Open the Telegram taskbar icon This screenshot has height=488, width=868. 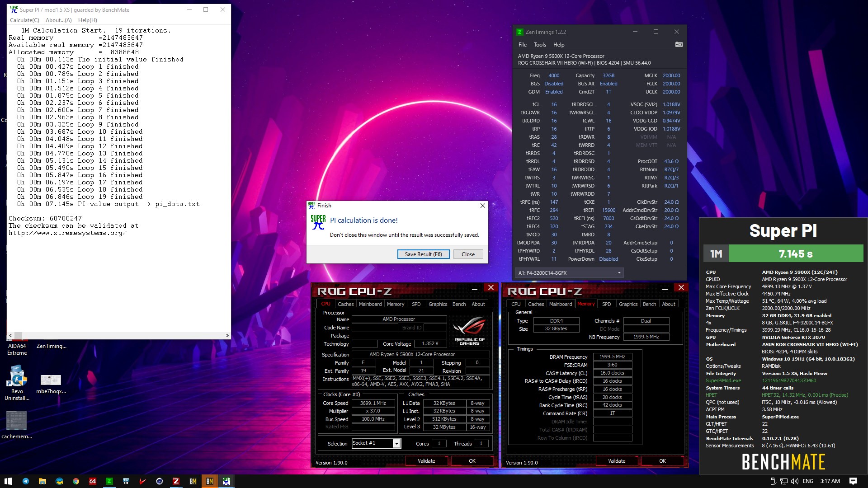click(25, 481)
